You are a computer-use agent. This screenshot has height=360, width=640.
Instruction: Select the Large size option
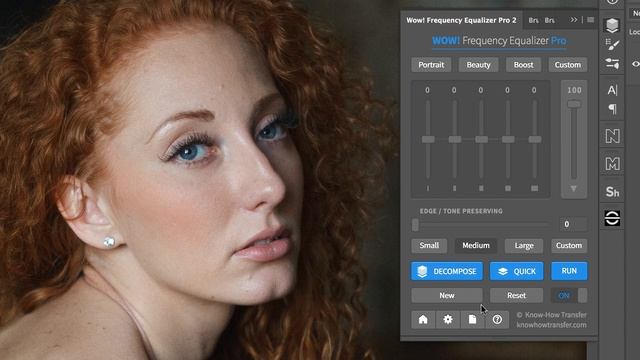click(524, 246)
